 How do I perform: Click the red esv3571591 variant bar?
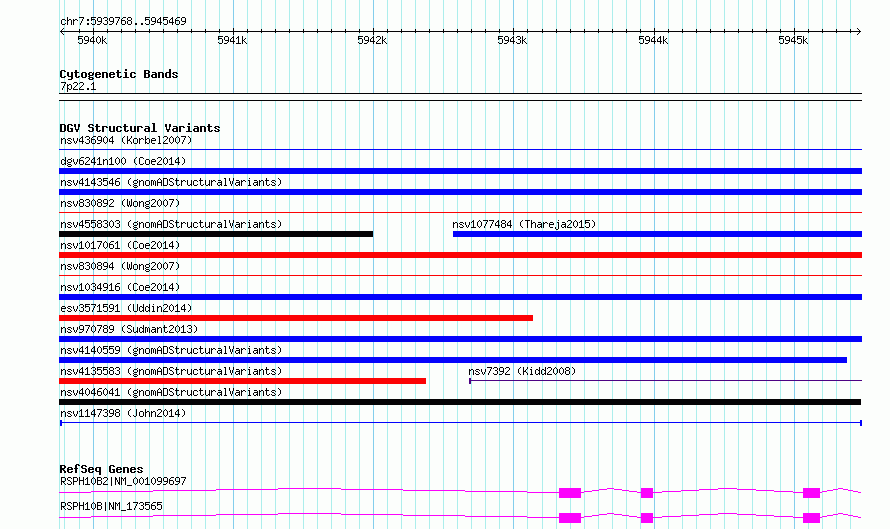296,318
